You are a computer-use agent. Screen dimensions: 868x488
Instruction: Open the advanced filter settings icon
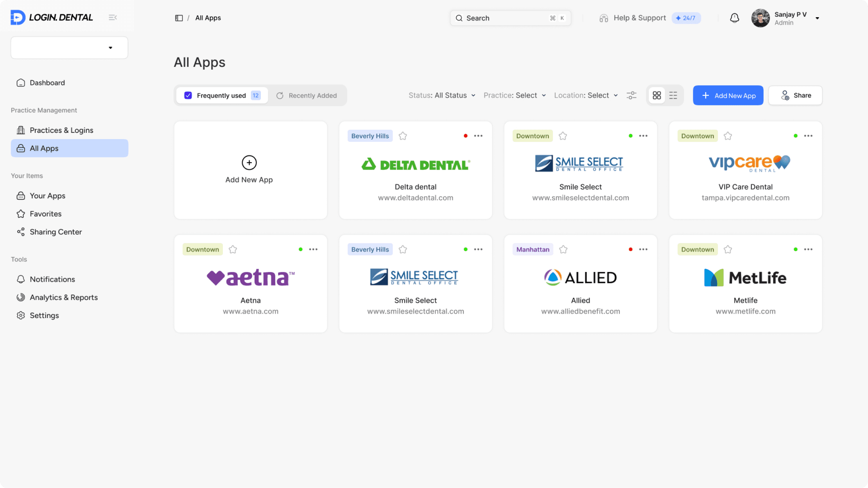(x=631, y=95)
